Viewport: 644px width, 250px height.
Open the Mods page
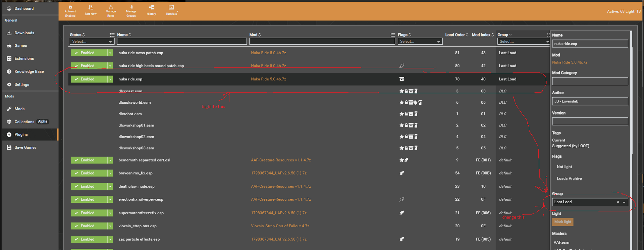click(19, 109)
